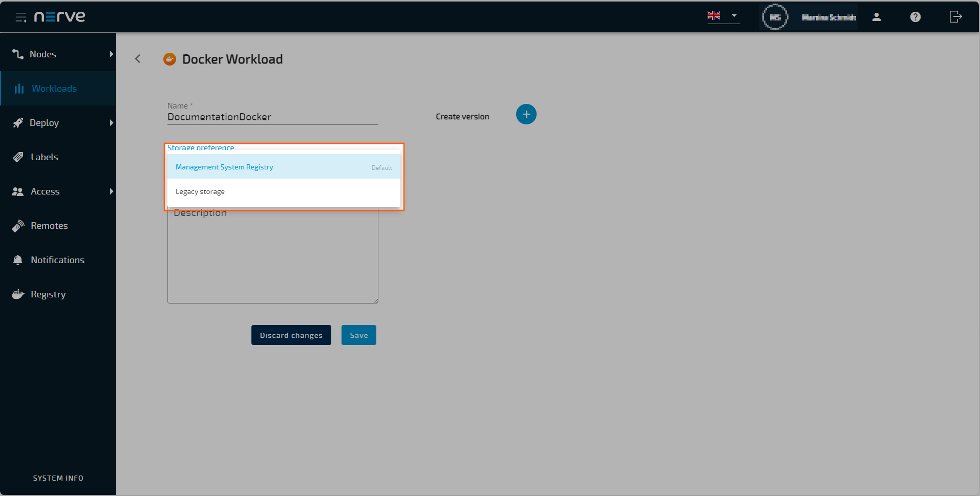Click the Notifications bell icon
980x496 pixels.
click(x=17, y=260)
